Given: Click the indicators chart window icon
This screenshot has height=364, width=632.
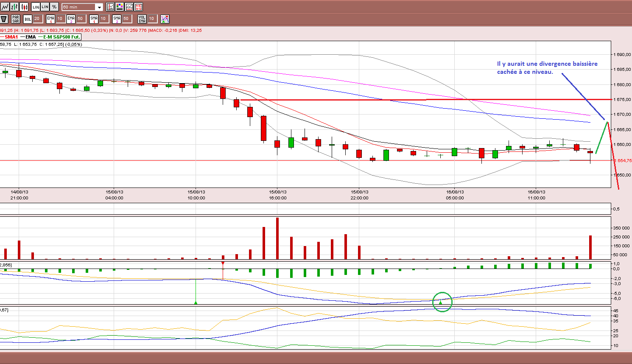Looking at the screenshot, I should coord(129,7).
